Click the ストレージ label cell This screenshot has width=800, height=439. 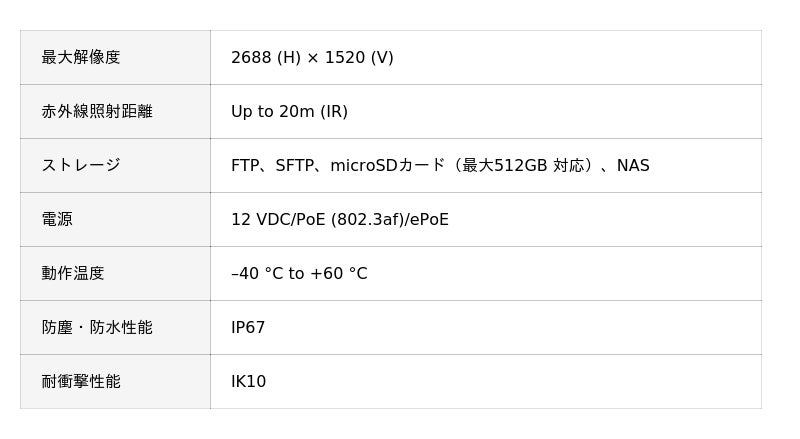click(115, 165)
